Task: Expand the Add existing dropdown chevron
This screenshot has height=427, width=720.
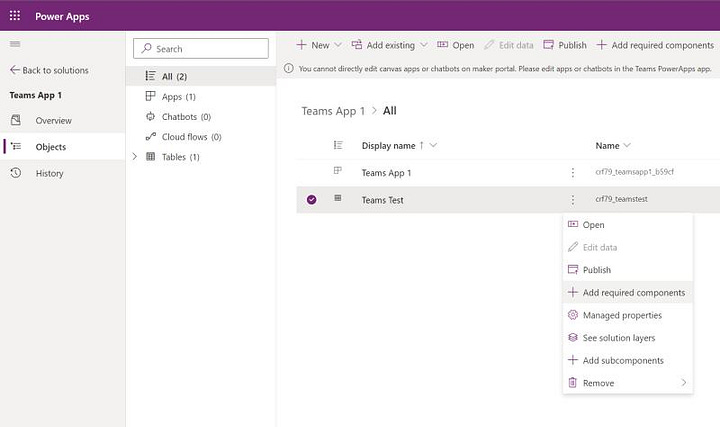Action: 424,45
